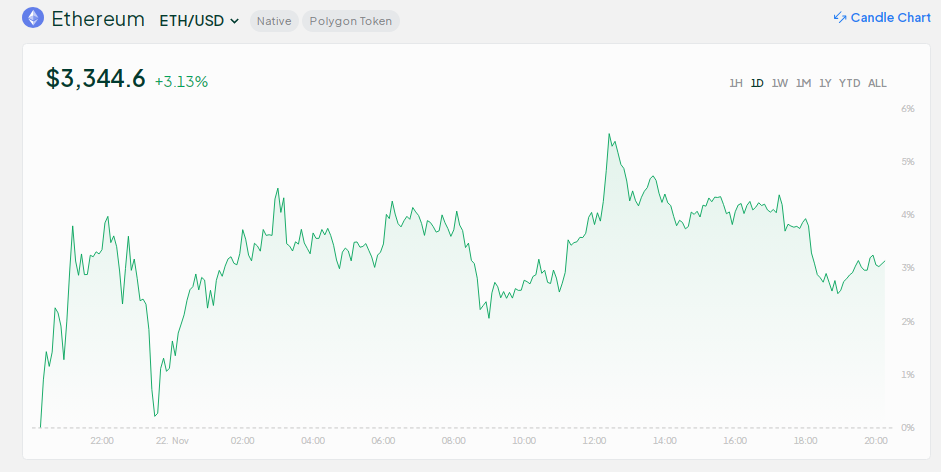Viewport: 941px width, 472px height.
Task: Click the Ethereum diamond logo icon
Action: point(33,18)
